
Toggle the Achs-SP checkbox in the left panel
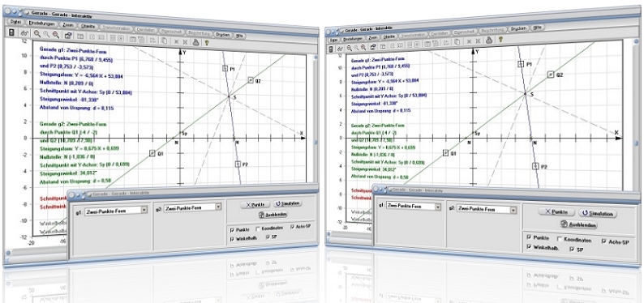coord(293,227)
